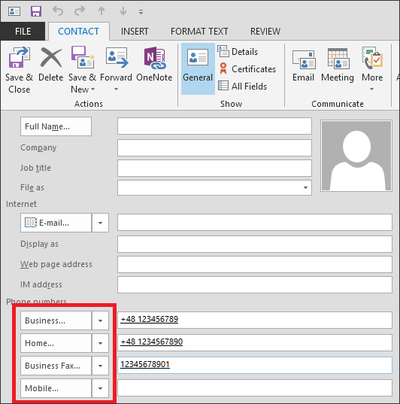Click into the Company text field

pyautogui.click(x=214, y=148)
